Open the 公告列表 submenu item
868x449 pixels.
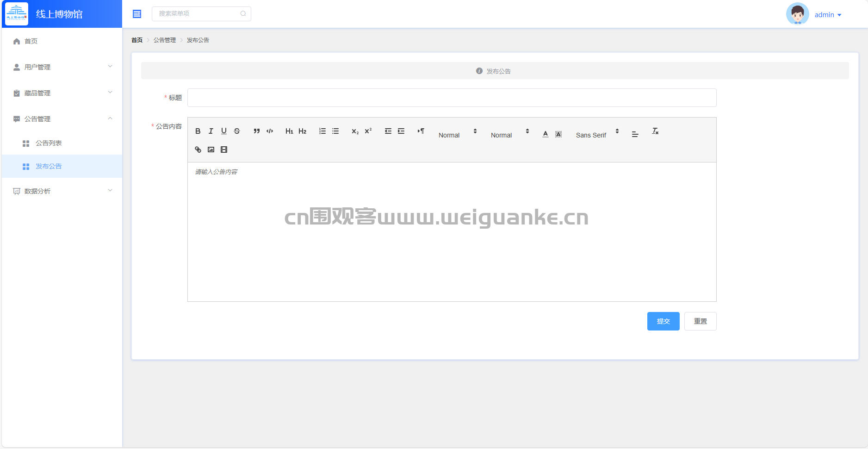coord(62,143)
